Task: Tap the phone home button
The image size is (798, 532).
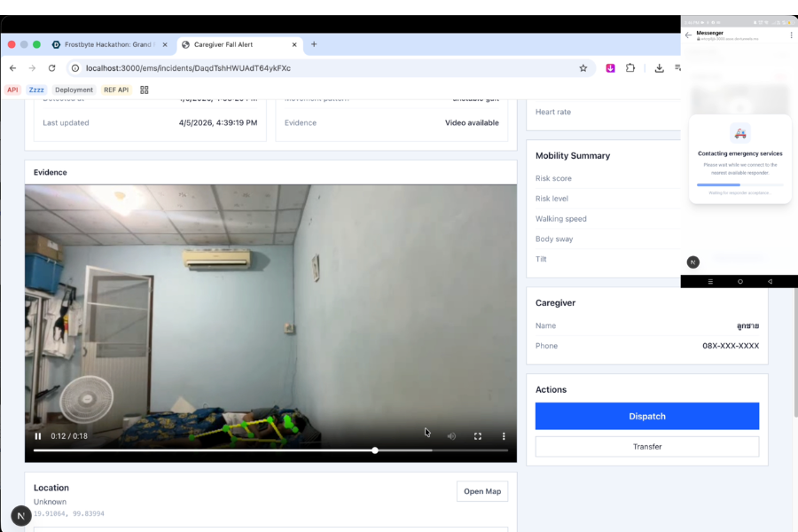Action: click(x=740, y=282)
